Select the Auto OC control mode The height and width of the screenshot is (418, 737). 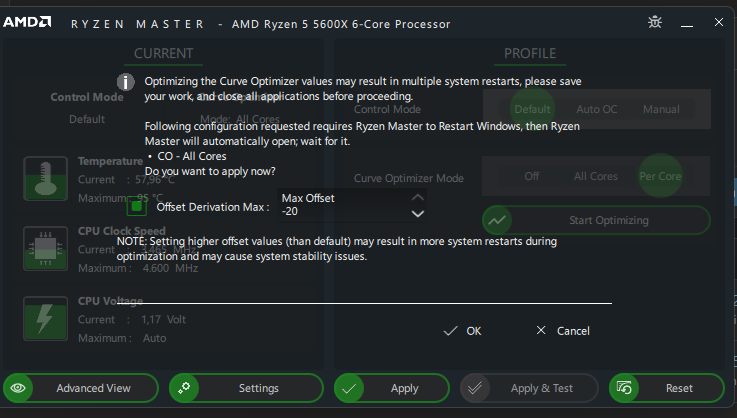coord(596,109)
